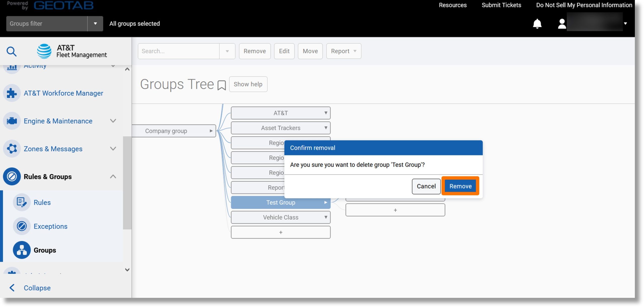Collapse the Rules & Groups section chevron
Screen dimensions: 644x307
tap(113, 177)
